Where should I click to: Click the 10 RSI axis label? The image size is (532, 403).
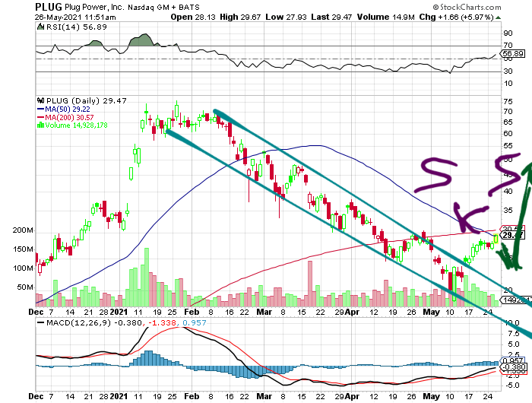point(508,84)
